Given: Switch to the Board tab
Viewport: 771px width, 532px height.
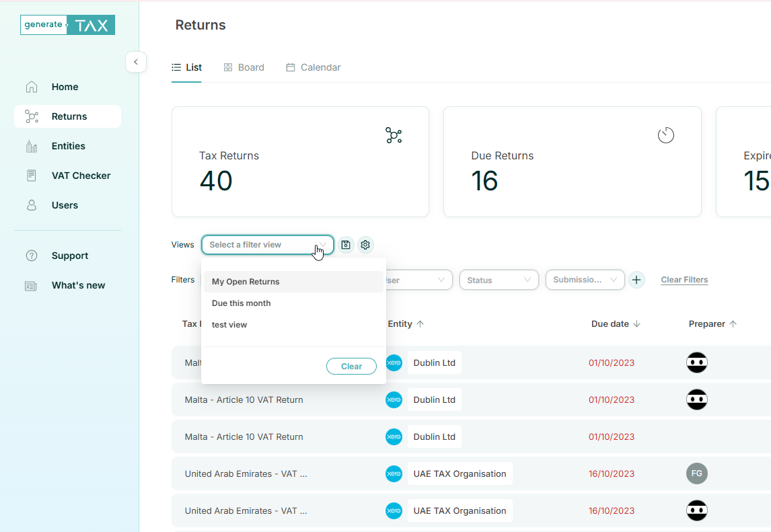Looking at the screenshot, I should [x=244, y=67].
